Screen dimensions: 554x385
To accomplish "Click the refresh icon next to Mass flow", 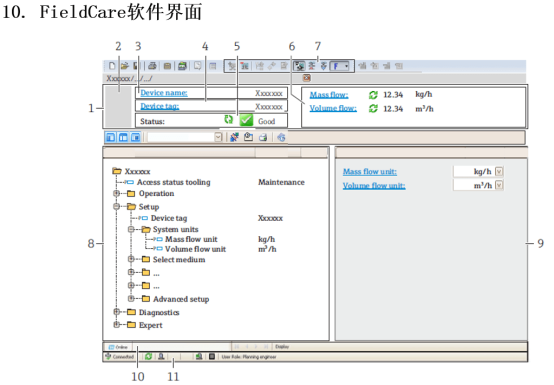I will click(x=373, y=95).
